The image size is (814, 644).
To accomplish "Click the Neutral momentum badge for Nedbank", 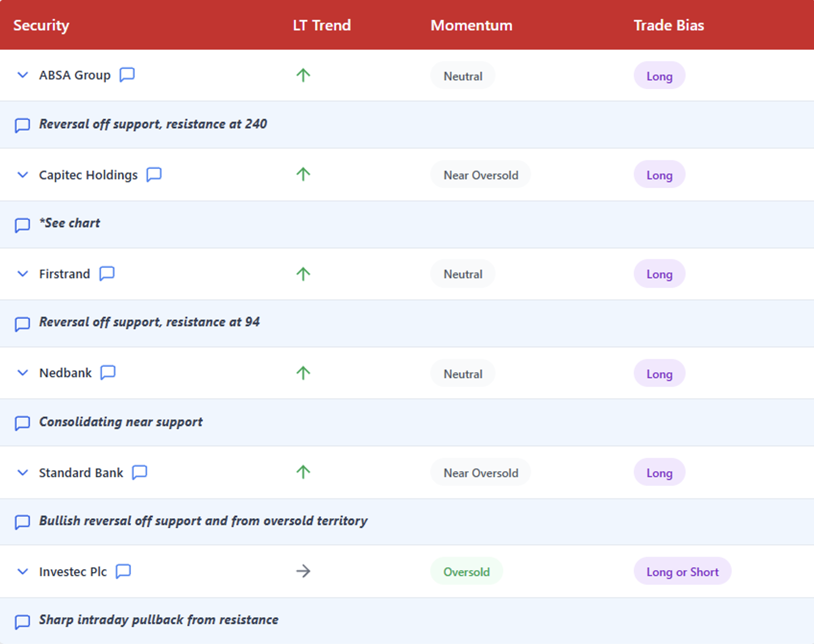I will pos(463,373).
